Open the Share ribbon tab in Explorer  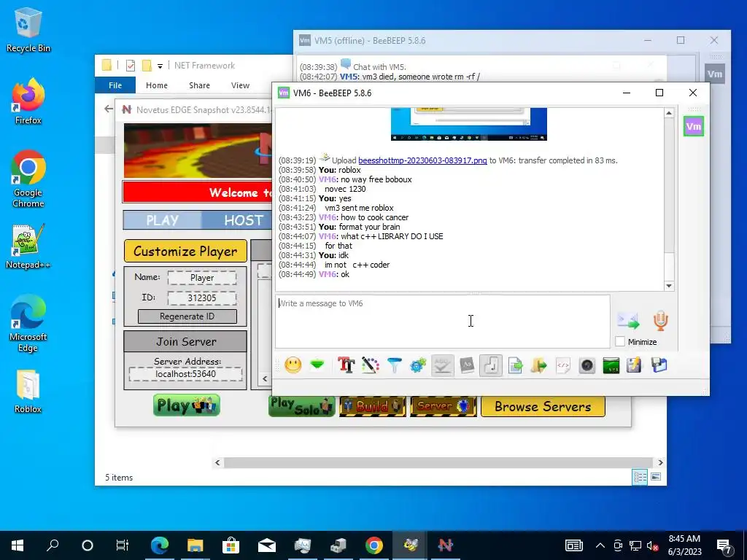[x=199, y=85]
